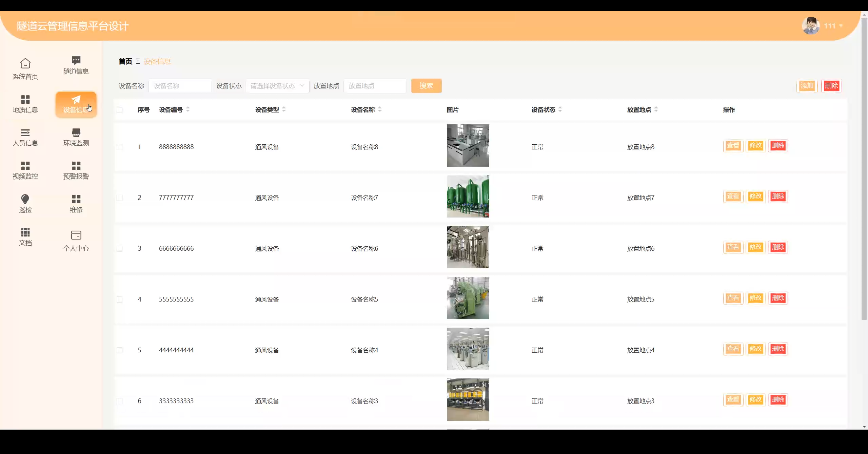
Task: Go to 地质信息 grid icon
Action: (x=25, y=99)
